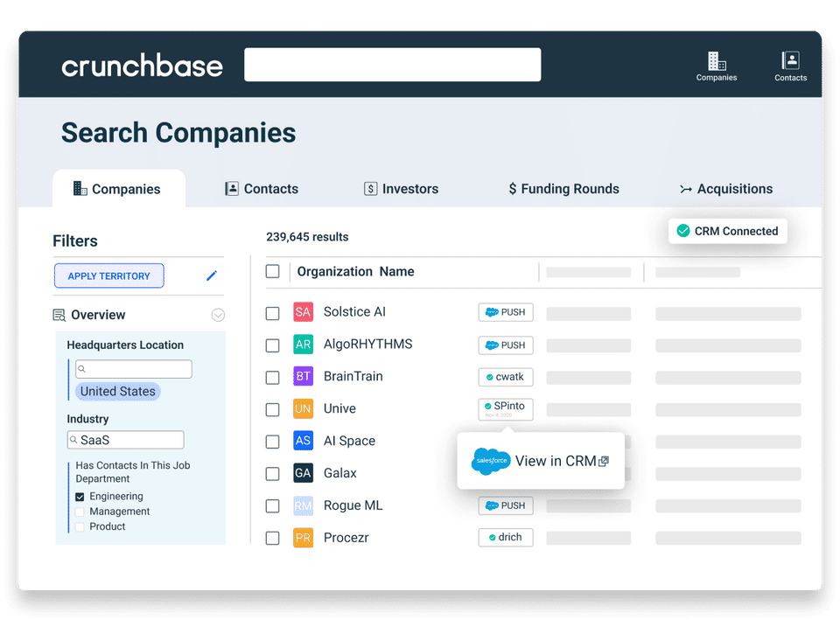The image size is (840, 620).
Task: Open the Procezr company name
Action: coord(346,537)
